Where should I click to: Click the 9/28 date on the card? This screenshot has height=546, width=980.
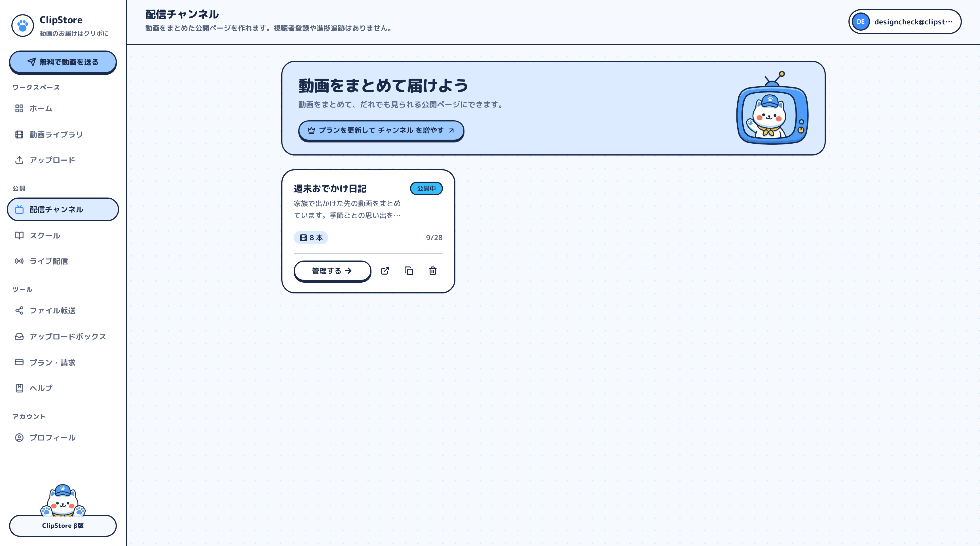[434, 238]
